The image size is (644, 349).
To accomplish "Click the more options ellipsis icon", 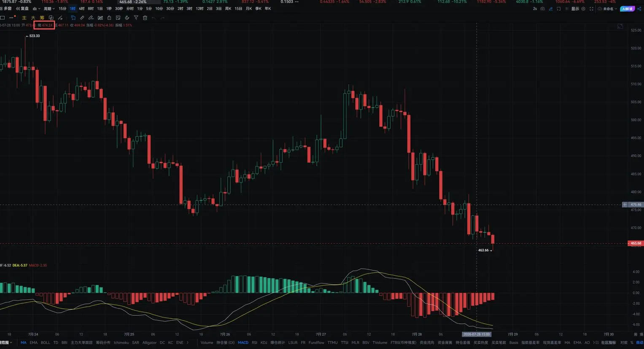I will click(12, 18).
